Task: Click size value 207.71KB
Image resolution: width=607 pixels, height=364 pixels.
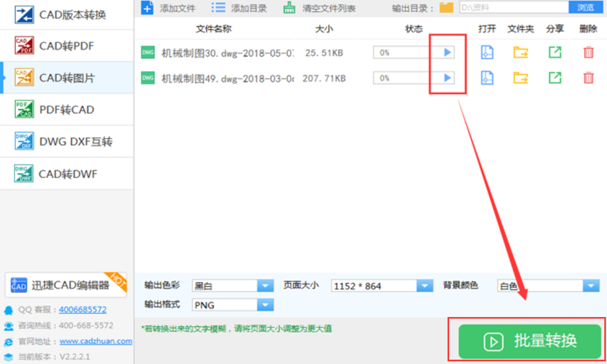Action: click(x=324, y=78)
